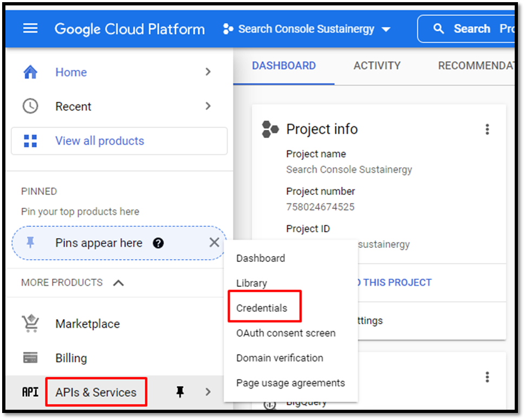Collapse the More Products section

pyautogui.click(x=118, y=283)
